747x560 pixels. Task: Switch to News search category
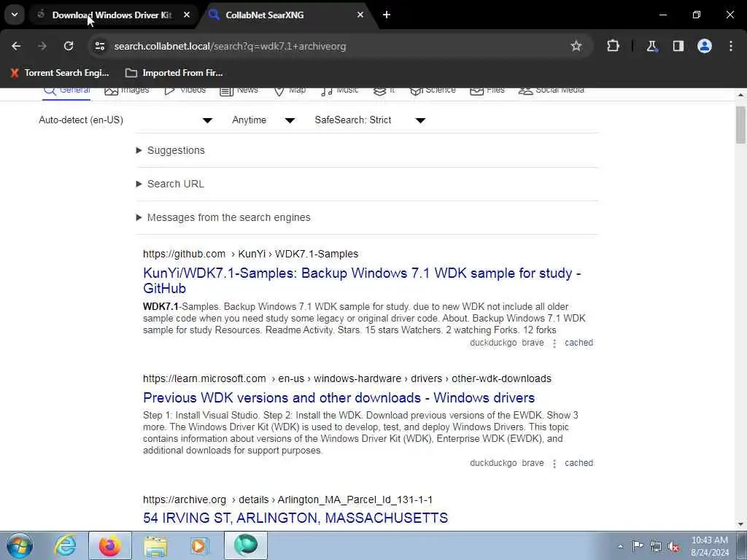pos(239,90)
